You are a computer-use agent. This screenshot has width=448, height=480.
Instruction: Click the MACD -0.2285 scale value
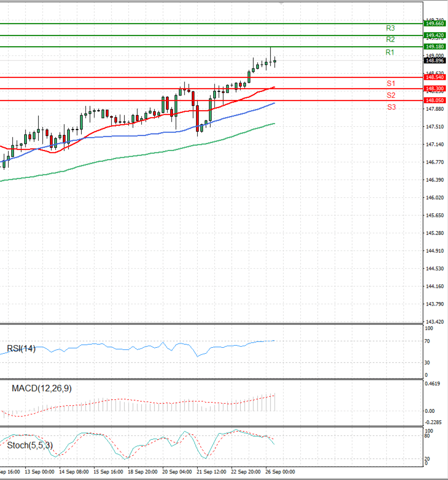pyautogui.click(x=433, y=423)
